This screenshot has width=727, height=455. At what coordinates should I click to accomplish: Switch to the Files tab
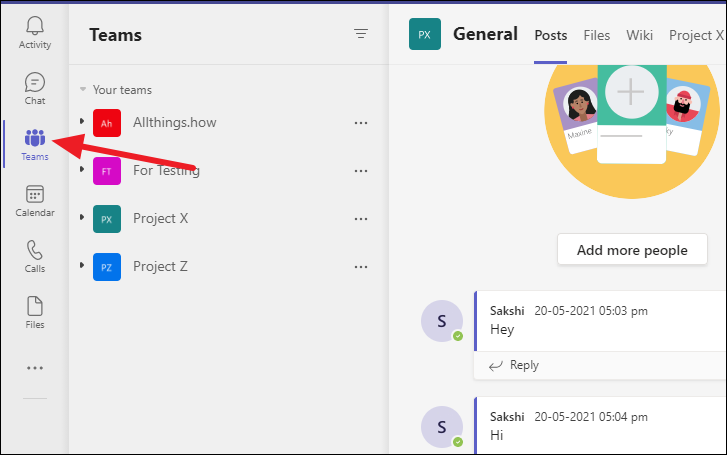(x=597, y=35)
